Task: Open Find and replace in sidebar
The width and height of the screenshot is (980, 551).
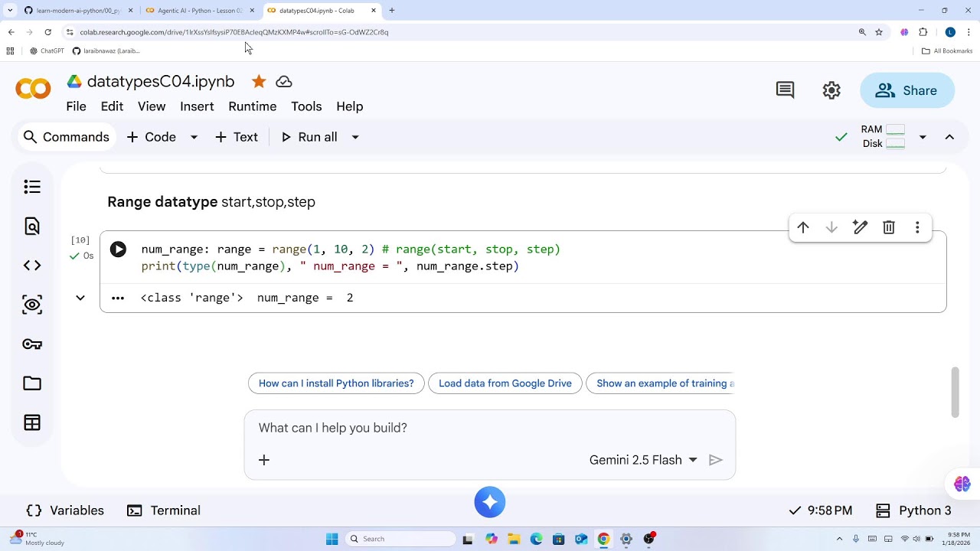Action: point(32,227)
